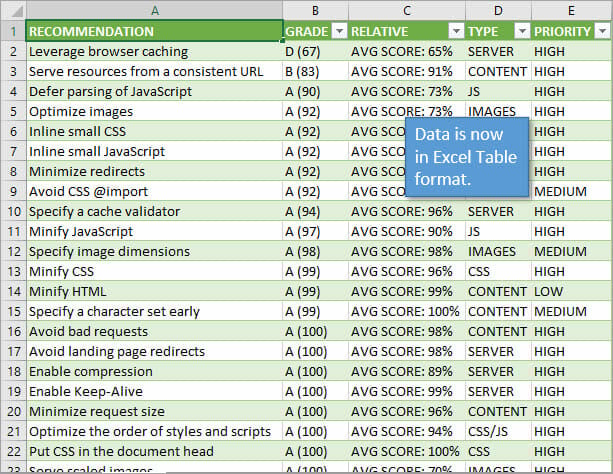
Task: Click the select-all corner of the sheet
Action: 12,10
